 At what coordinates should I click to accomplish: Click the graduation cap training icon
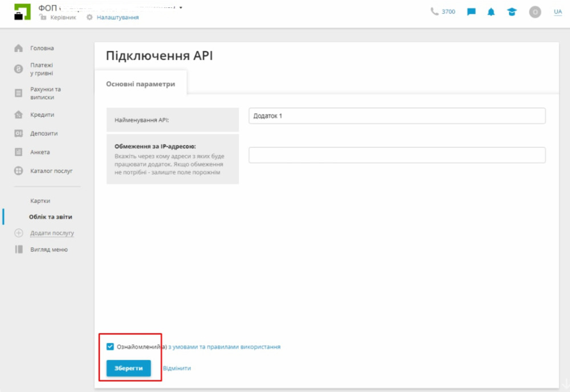point(511,12)
